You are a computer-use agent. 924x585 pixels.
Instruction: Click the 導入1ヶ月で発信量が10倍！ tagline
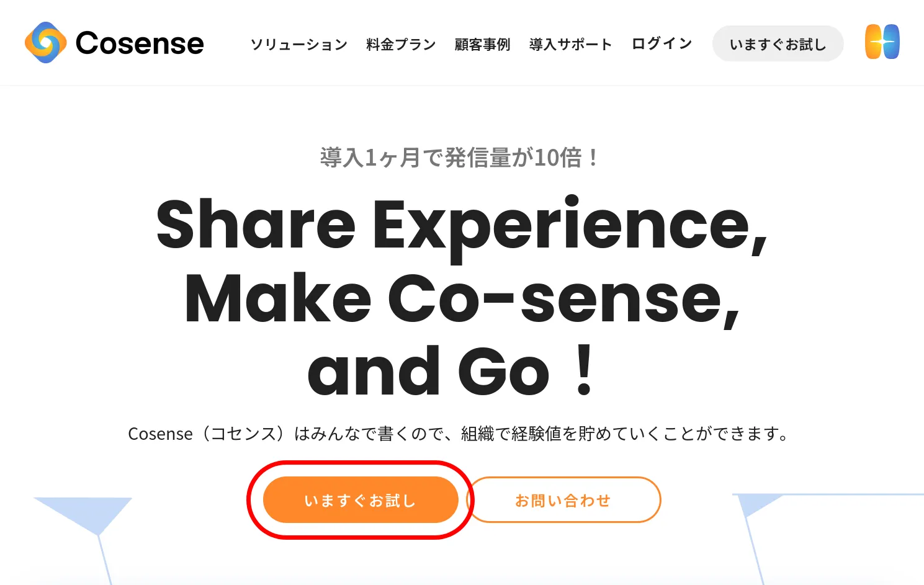pos(460,158)
